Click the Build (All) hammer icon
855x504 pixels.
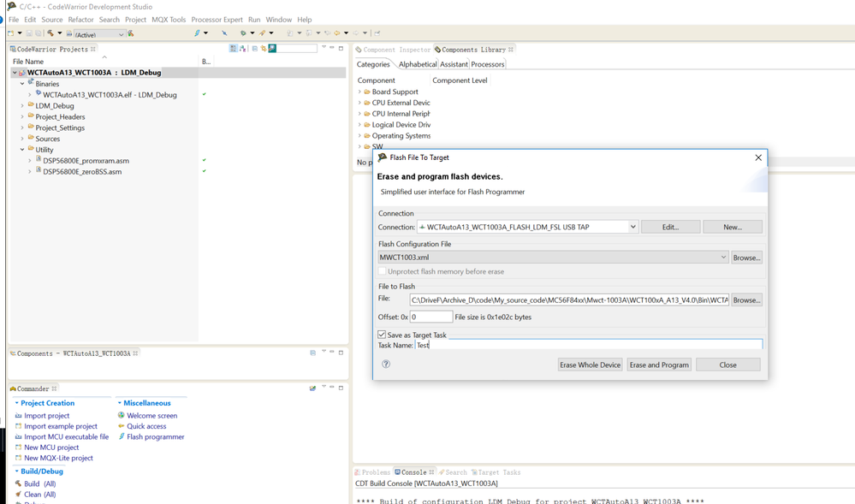18,483
